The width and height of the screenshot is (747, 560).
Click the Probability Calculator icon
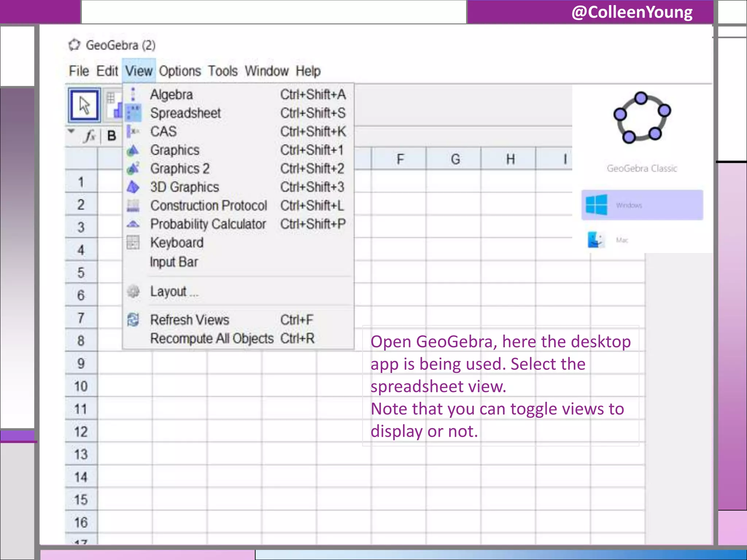pos(133,224)
